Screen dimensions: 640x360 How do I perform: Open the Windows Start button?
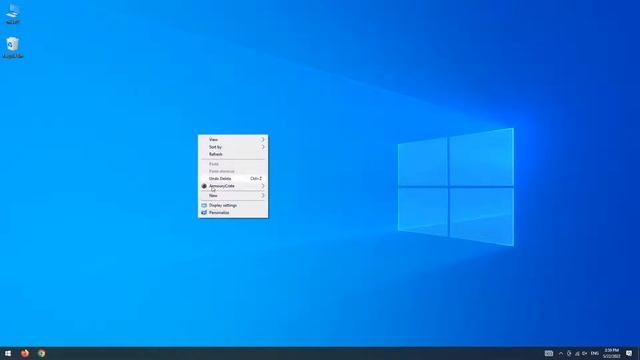(x=8, y=353)
